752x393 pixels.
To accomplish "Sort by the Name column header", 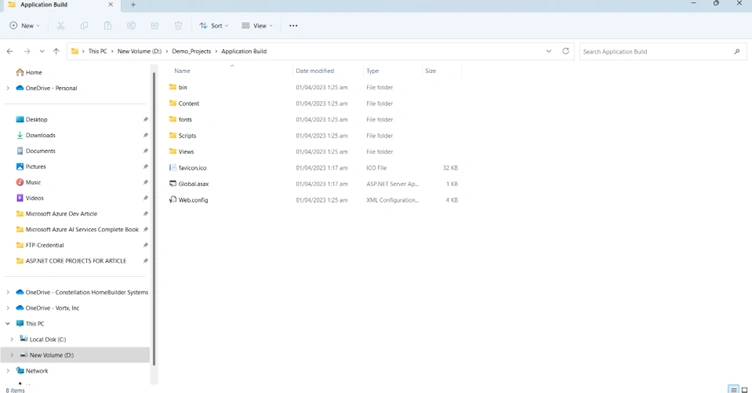I will click(182, 71).
